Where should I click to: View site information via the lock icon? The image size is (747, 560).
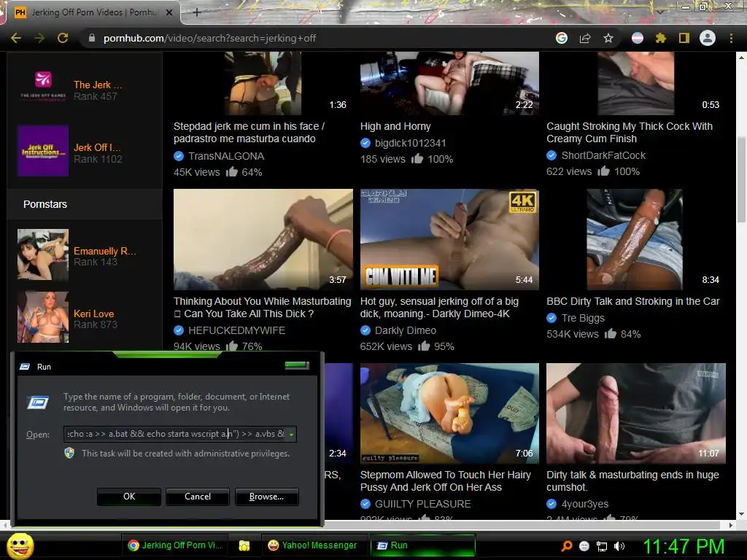(x=92, y=38)
